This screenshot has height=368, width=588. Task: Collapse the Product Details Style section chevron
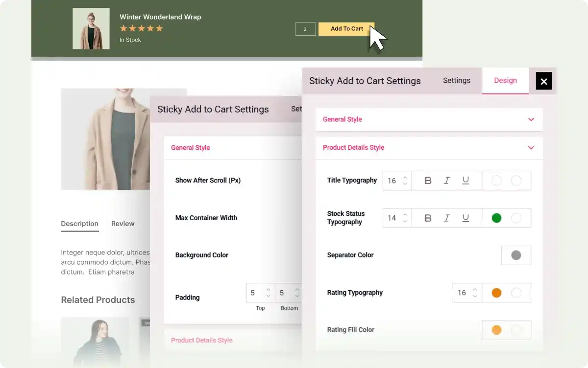pos(531,148)
